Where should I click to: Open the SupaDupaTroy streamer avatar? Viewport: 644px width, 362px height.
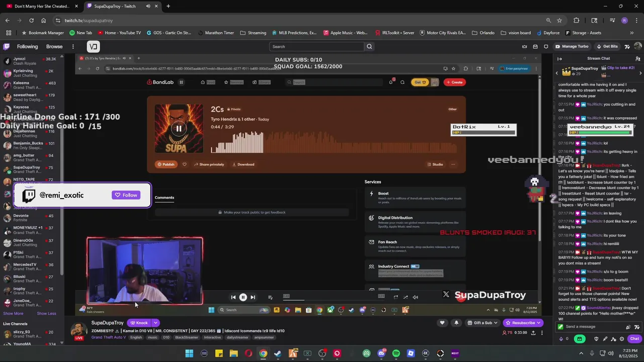click(78, 331)
